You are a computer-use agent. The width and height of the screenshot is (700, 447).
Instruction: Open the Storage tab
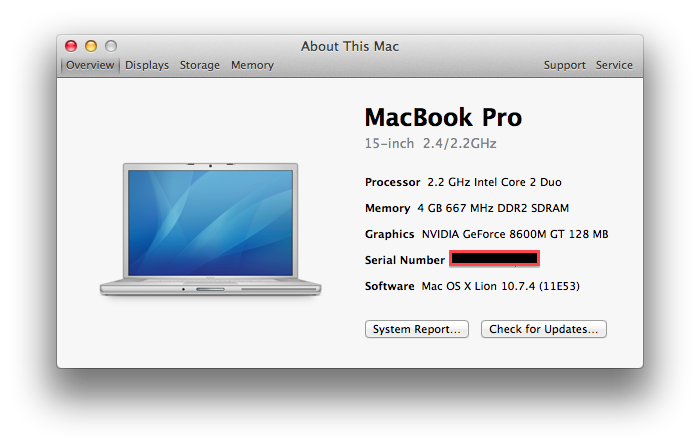200,65
